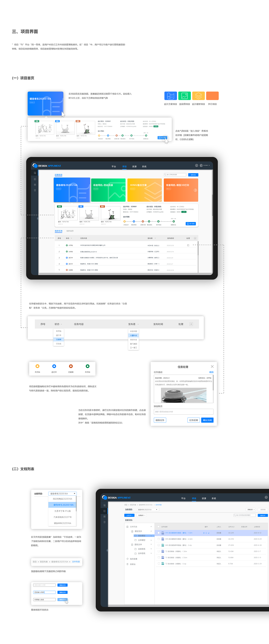Image resolution: width=269 pixels, height=644 pixels.
Task: Click the red 已超期 ring status icon
Action: pos(71,366)
